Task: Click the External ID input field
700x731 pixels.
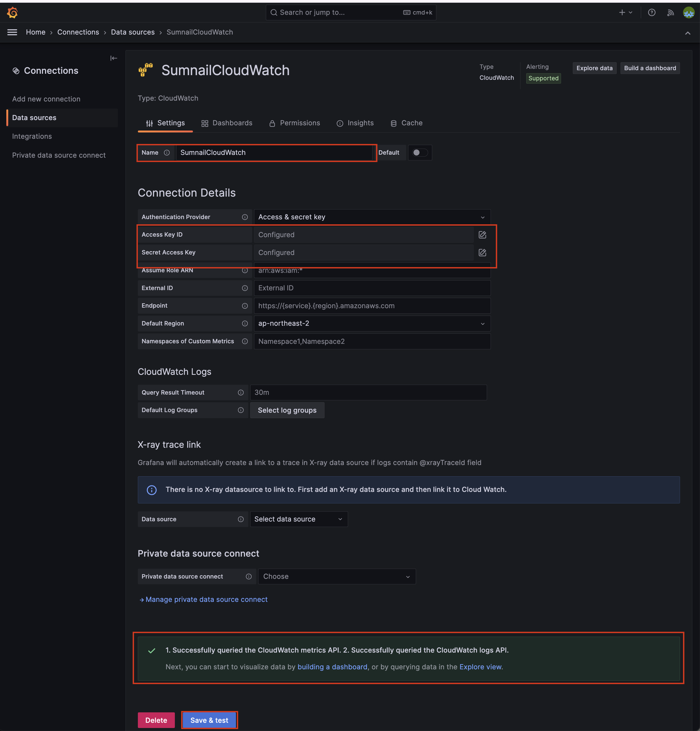Action: click(x=372, y=288)
